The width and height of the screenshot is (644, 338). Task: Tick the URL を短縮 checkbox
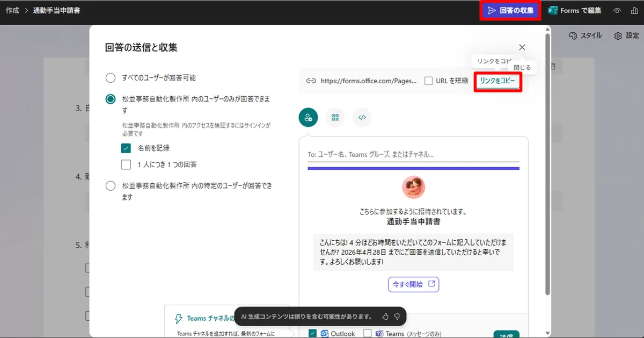point(428,81)
